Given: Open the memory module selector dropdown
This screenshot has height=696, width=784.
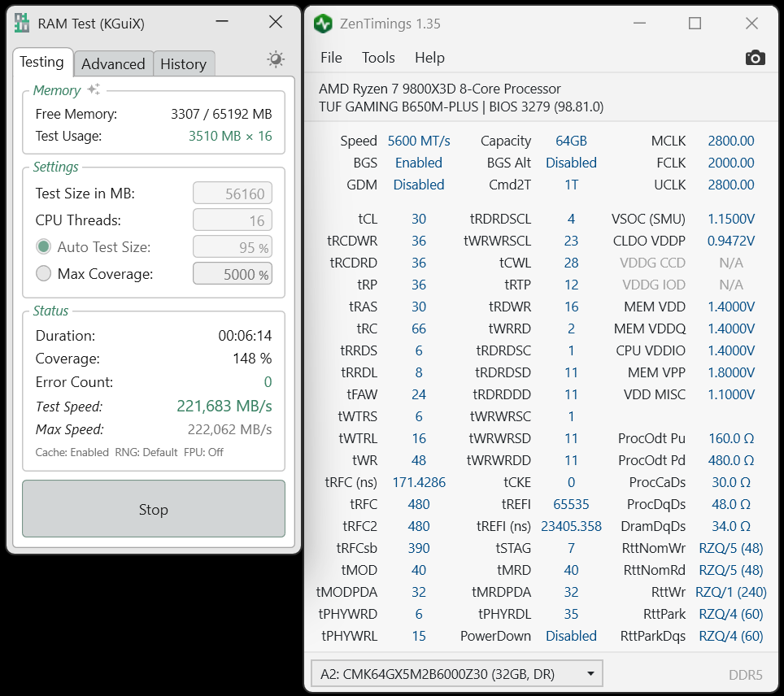Looking at the screenshot, I should 456,674.
